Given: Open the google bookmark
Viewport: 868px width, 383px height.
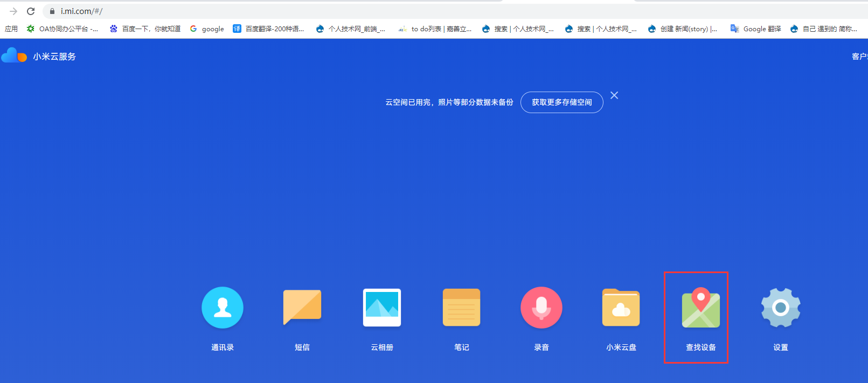Looking at the screenshot, I should point(207,29).
